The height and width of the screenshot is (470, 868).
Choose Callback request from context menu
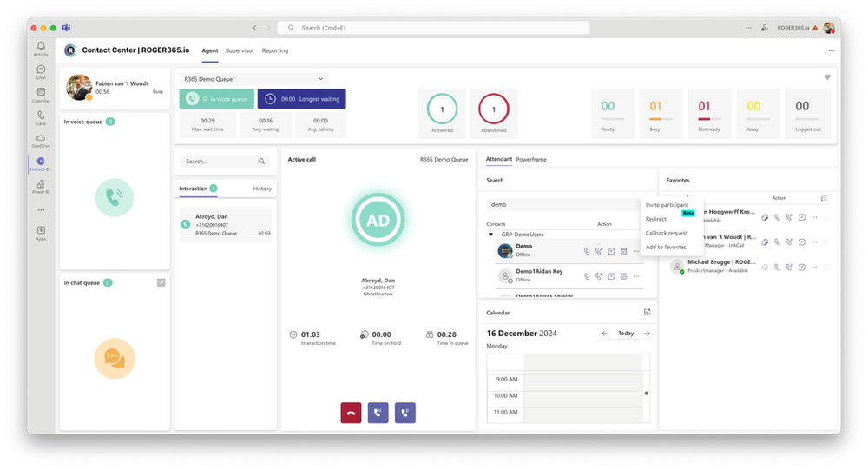click(x=667, y=233)
